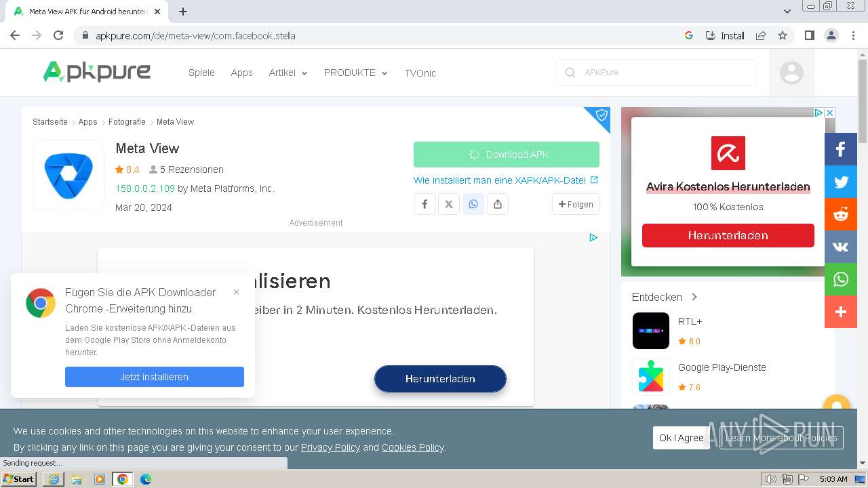
Task: Open the Meta View app icon
Action: pyautogui.click(x=68, y=176)
